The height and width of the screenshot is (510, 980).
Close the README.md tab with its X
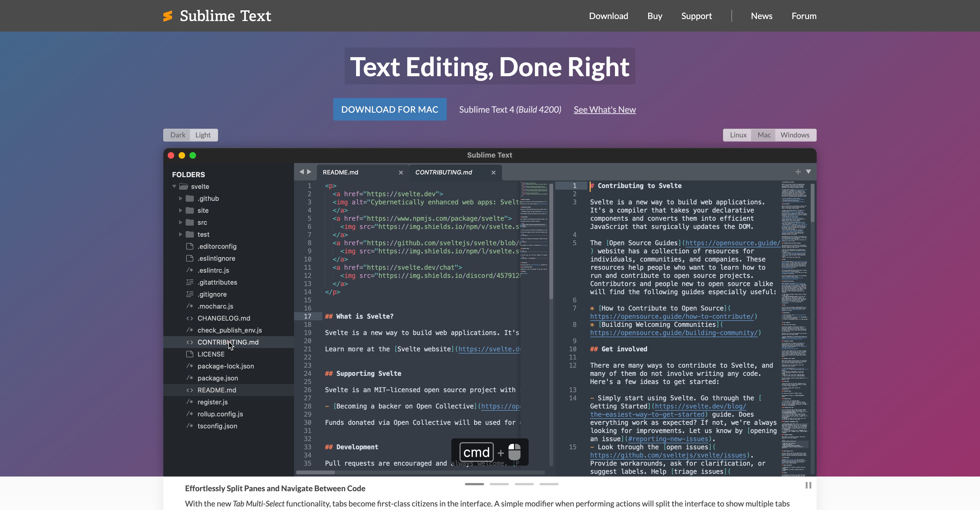(401, 173)
